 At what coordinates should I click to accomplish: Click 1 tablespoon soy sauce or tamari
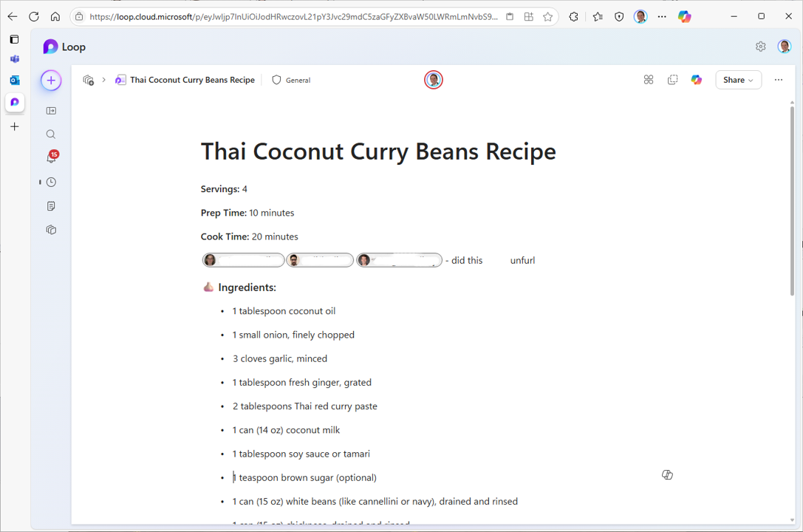click(301, 454)
